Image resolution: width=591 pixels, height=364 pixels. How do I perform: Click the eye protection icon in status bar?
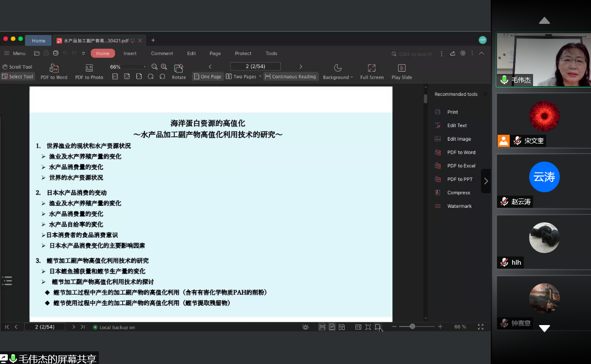pyautogui.click(x=305, y=327)
